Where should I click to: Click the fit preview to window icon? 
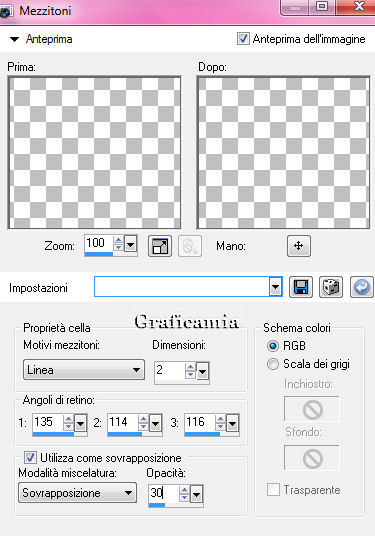(160, 246)
